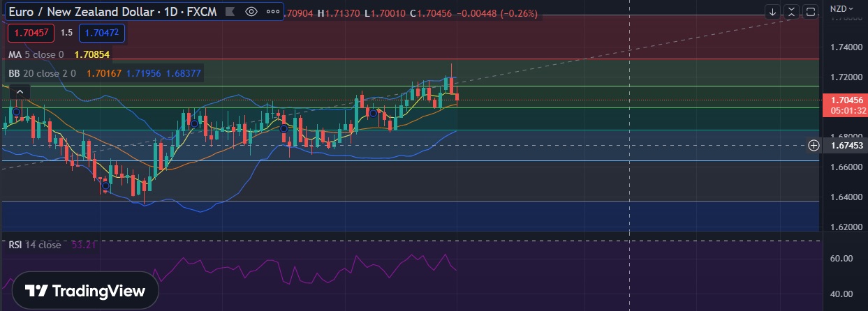Toggle symbol visibility with the eye icon
868x311 pixels.
(252, 12)
